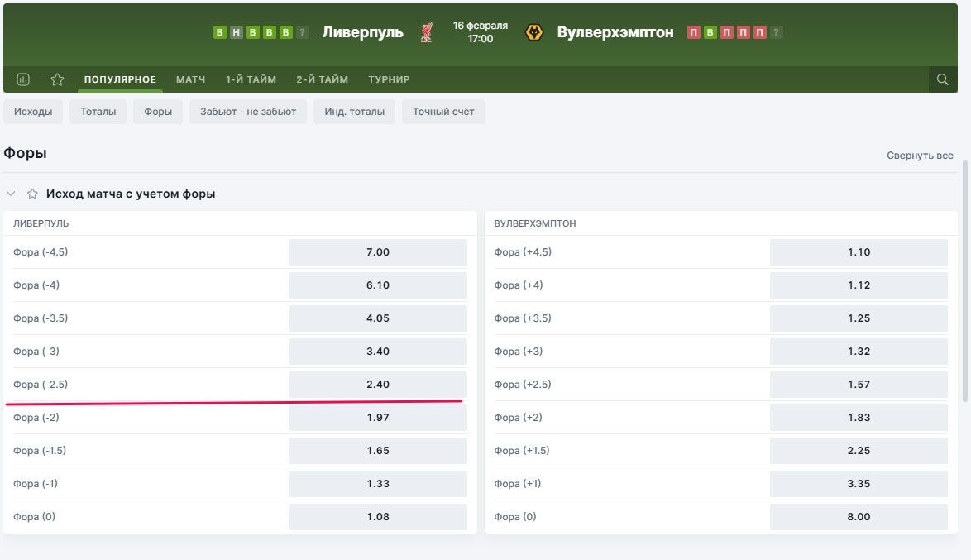Click the "Фора (-2.5)" row label

pyautogui.click(x=41, y=384)
